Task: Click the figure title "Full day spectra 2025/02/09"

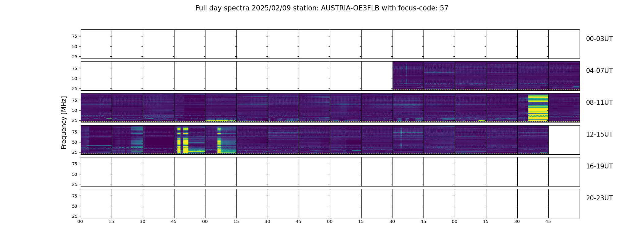Action: (322, 8)
